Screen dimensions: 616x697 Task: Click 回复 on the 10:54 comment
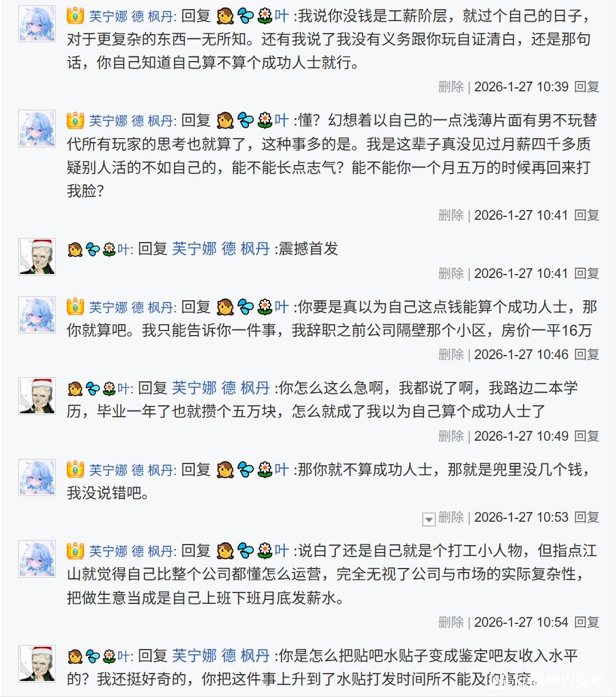(x=586, y=622)
